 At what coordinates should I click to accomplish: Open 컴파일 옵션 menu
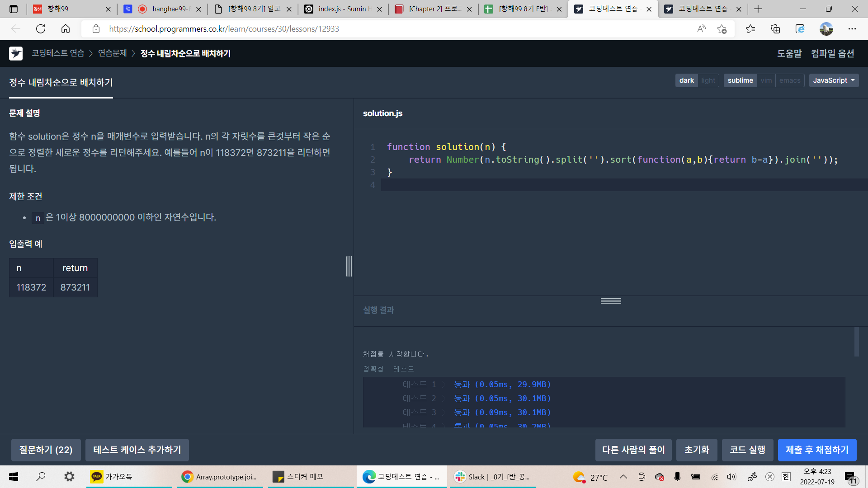(x=832, y=53)
